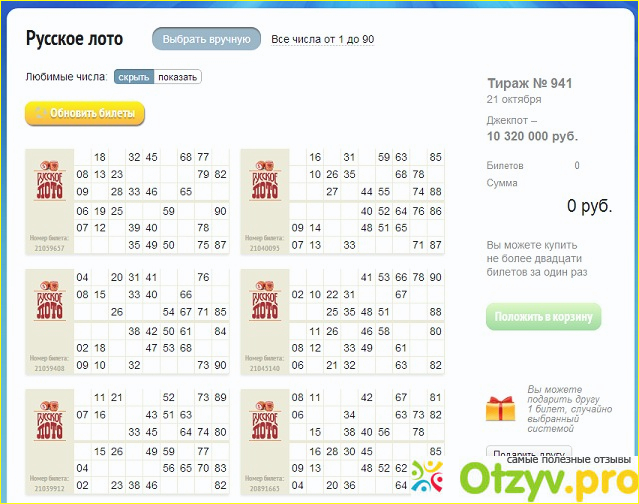Select the 'Все числа от 1 до 90' tab
Viewport: 639px width, 504px height.
(x=323, y=39)
